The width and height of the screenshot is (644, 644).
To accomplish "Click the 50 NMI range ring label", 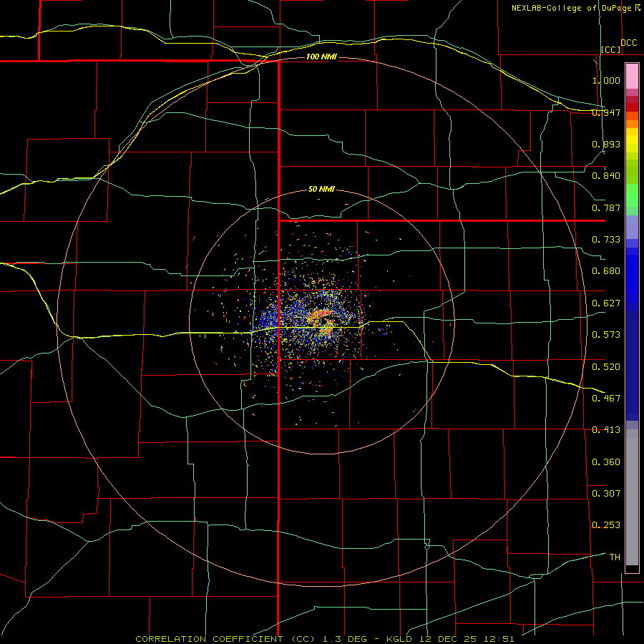I will (321, 189).
